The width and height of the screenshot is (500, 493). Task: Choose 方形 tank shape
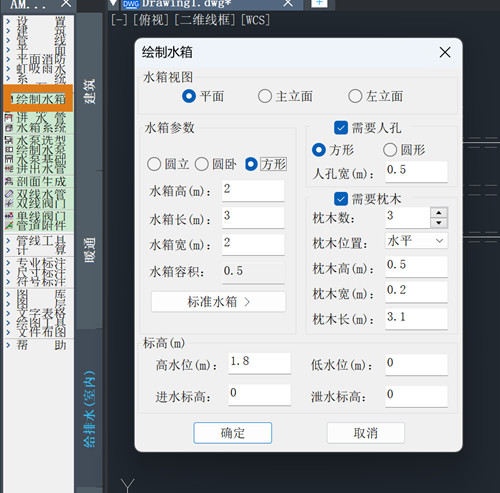251,164
